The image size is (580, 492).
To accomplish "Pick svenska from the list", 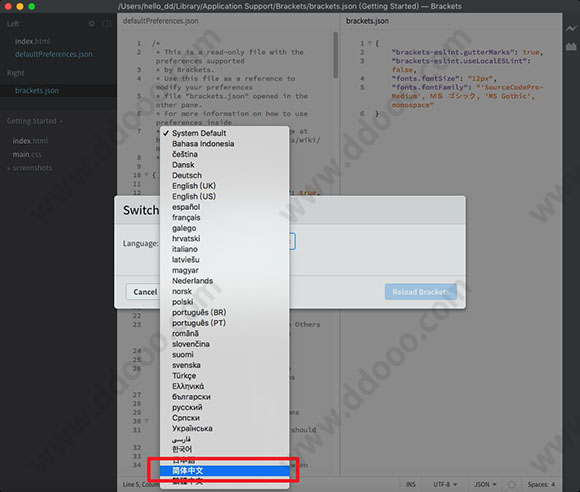I will [225, 365].
